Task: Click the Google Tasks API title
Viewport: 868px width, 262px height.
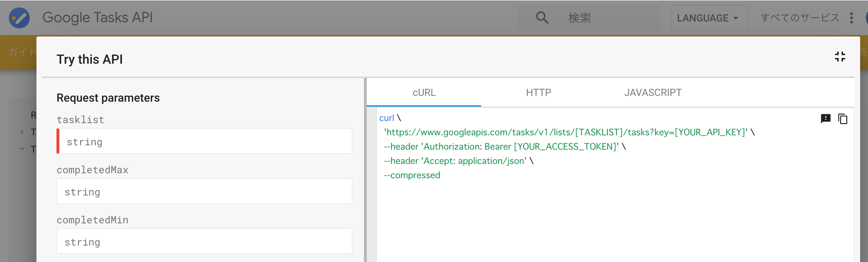Action: pyautogui.click(x=97, y=18)
